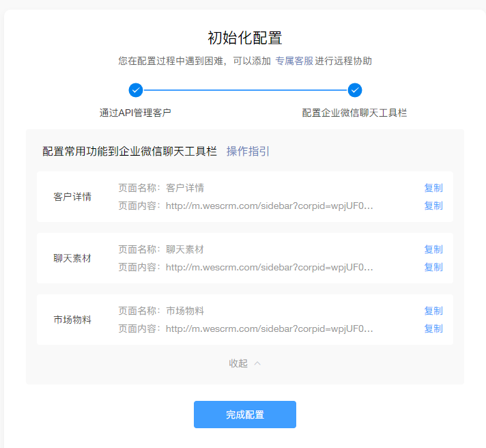The width and height of the screenshot is (486, 448).
Task: Click the 市场物料 URL text
Action: click(x=270, y=328)
